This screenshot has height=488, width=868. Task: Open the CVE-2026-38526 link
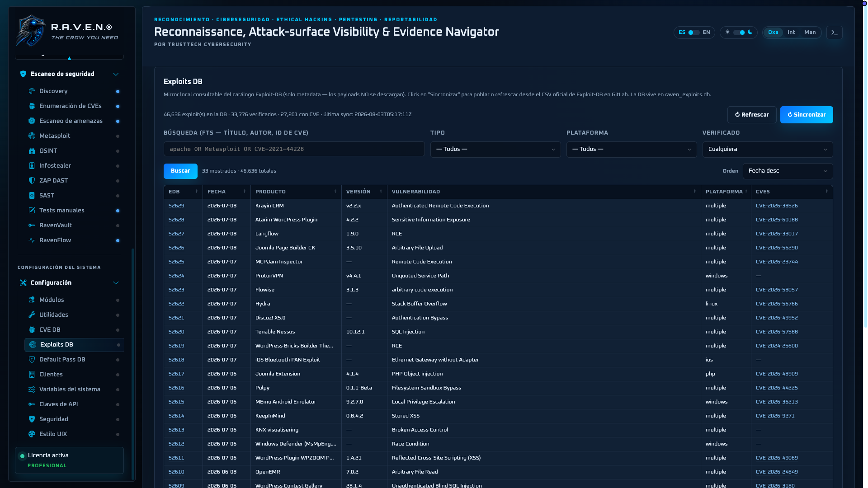[777, 206]
